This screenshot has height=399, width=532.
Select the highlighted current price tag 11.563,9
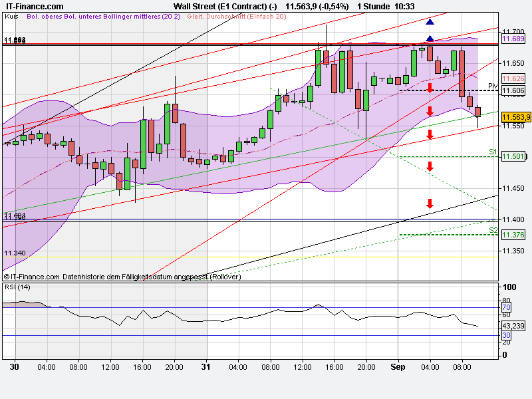coord(515,117)
